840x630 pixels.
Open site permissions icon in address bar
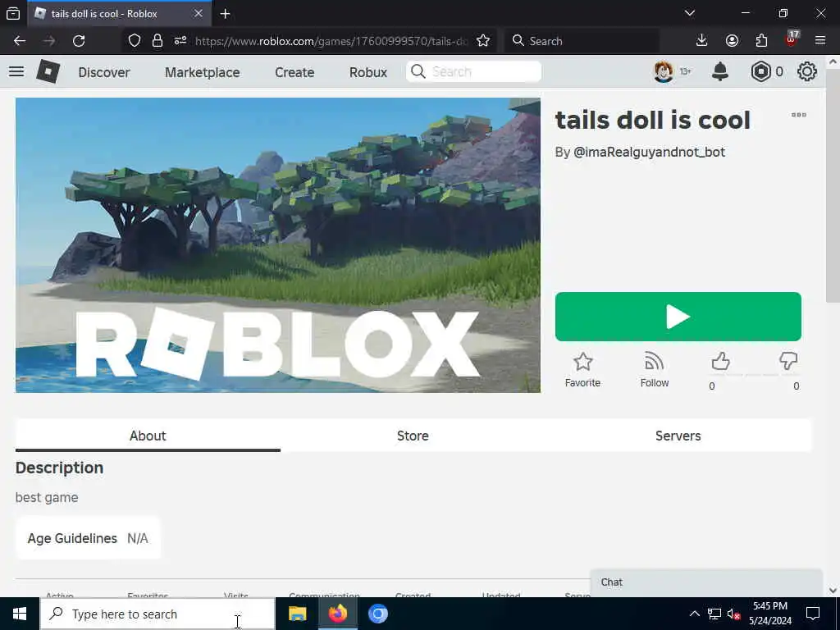coord(180,41)
